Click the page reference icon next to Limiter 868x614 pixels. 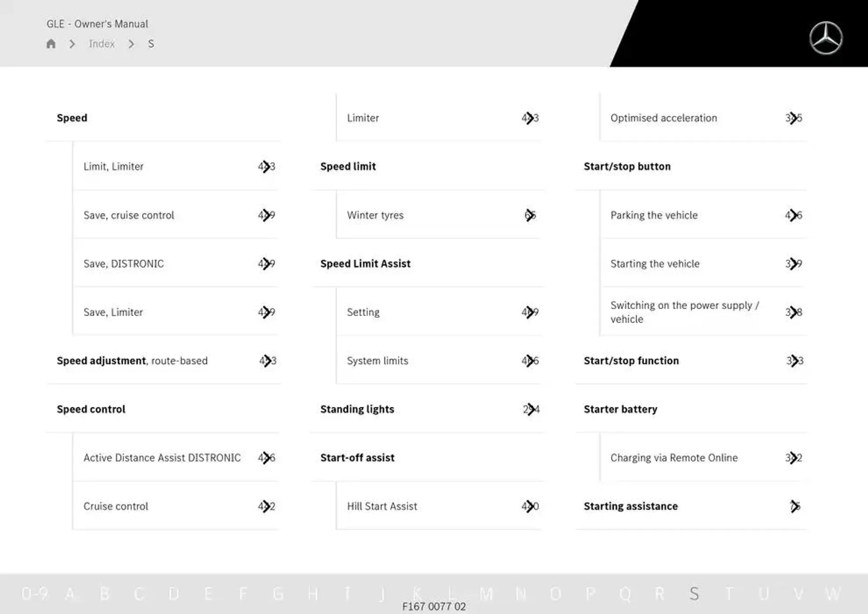[531, 118]
